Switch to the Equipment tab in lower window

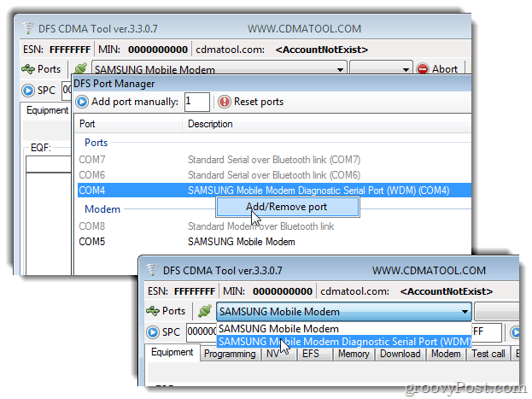[x=172, y=352]
